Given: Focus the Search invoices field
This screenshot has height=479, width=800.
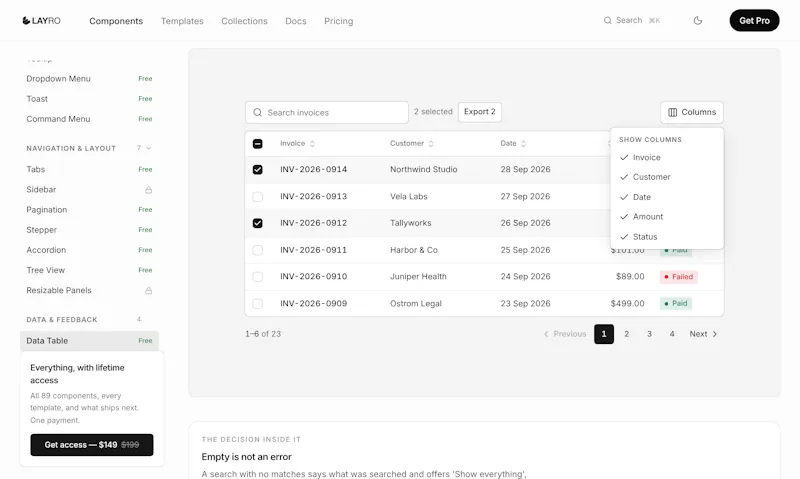Looking at the screenshot, I should (327, 112).
